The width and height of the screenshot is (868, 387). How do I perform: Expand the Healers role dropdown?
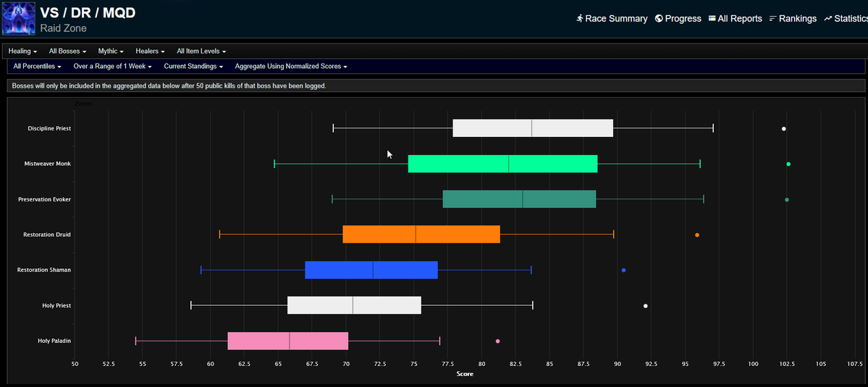point(151,51)
